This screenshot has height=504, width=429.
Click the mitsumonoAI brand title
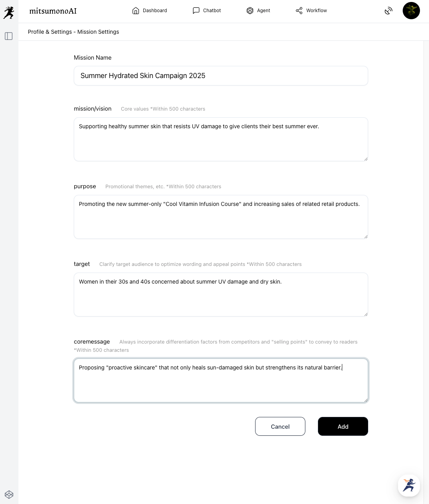[53, 11]
